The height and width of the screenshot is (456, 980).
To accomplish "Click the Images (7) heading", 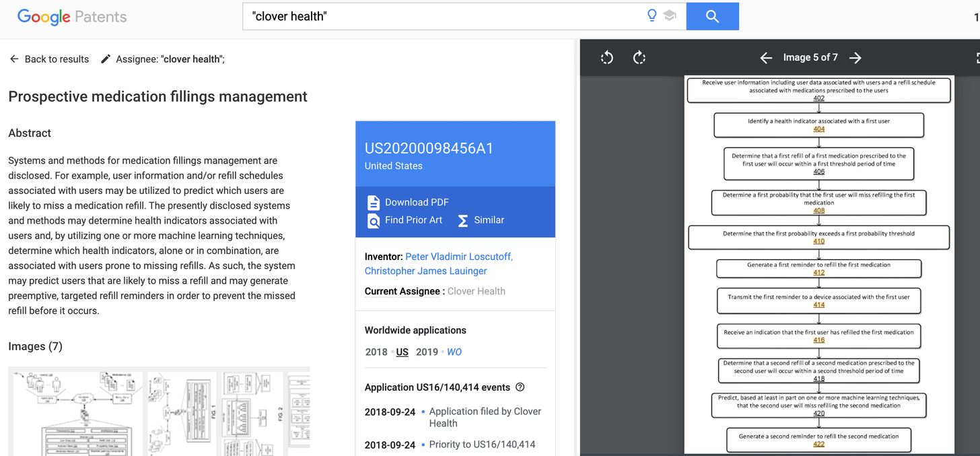I will [x=36, y=346].
